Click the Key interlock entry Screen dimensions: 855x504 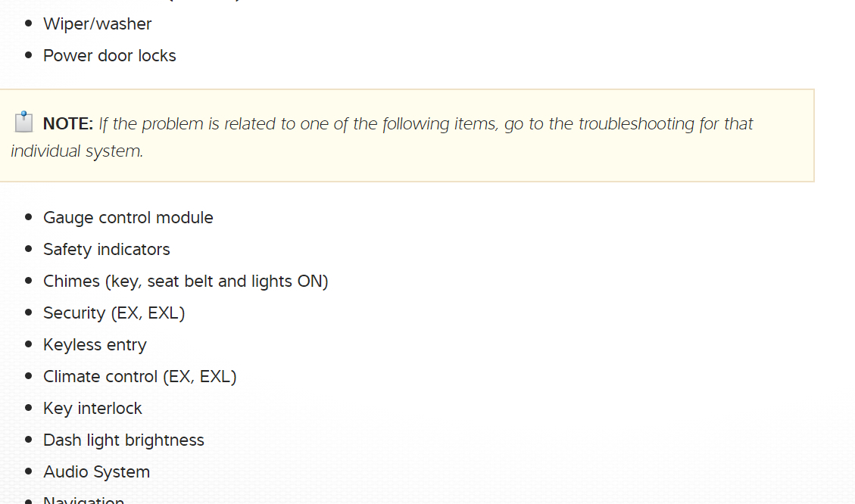92,409
